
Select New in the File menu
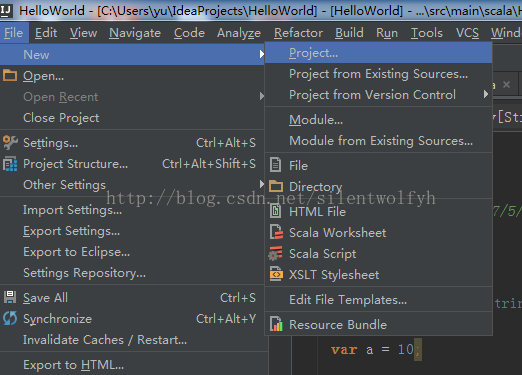tap(132, 54)
